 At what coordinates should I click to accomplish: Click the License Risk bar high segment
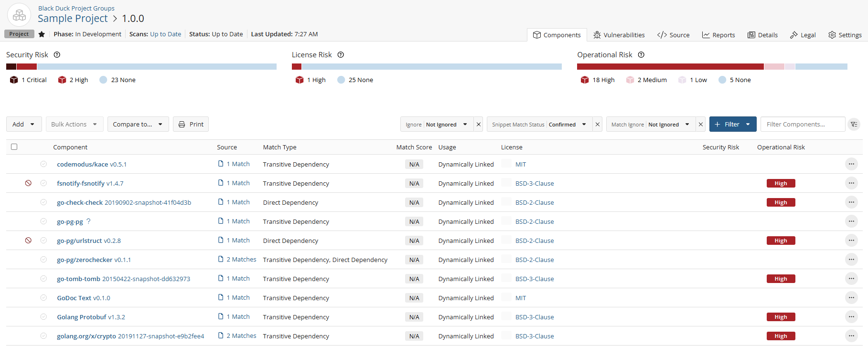[297, 66]
